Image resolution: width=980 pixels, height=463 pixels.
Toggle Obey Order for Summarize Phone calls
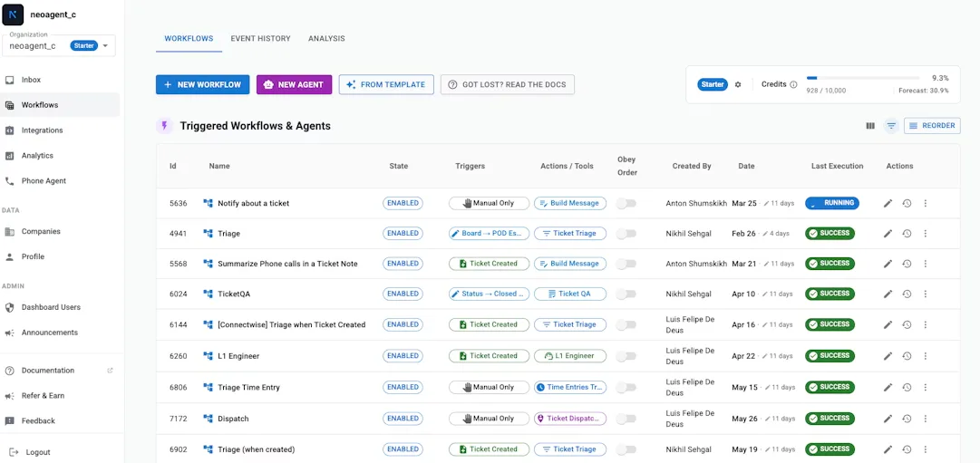[x=626, y=264]
